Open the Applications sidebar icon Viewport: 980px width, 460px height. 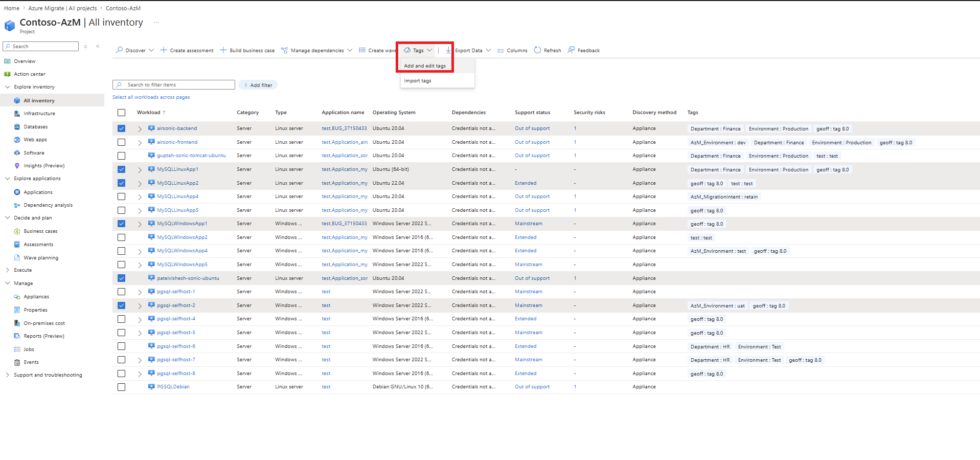point(17,192)
